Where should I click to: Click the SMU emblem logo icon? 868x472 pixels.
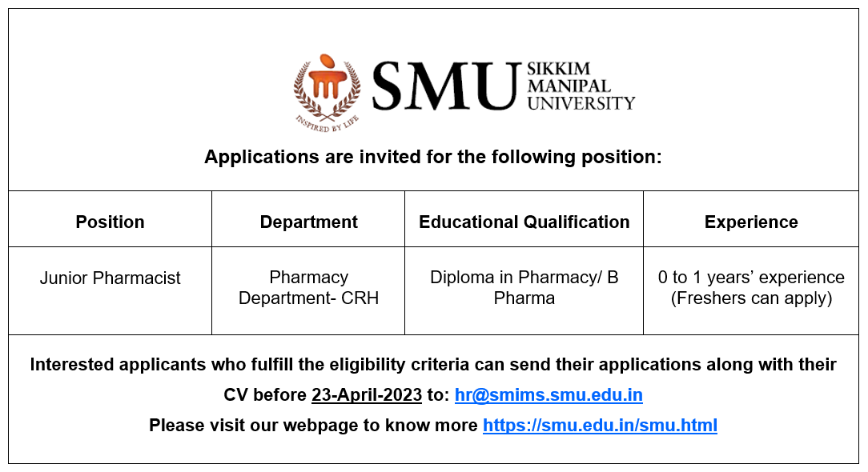(328, 93)
